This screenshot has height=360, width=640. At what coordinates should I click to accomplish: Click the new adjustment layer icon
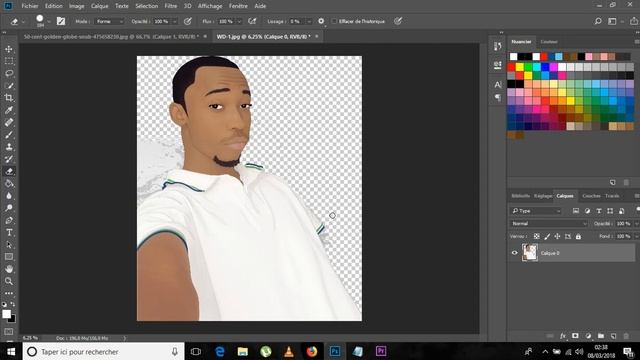tap(588, 336)
